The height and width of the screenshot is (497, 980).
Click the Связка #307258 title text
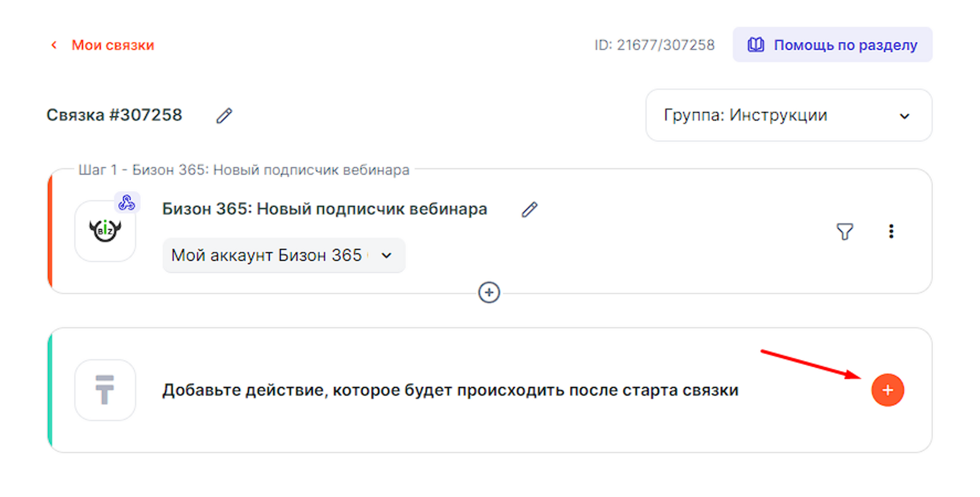tap(115, 115)
